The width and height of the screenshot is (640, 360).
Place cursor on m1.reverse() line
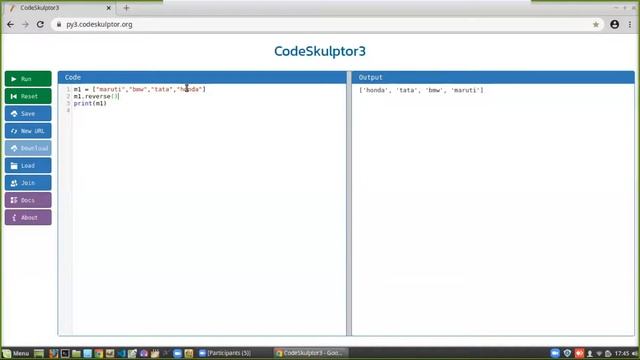pos(96,96)
